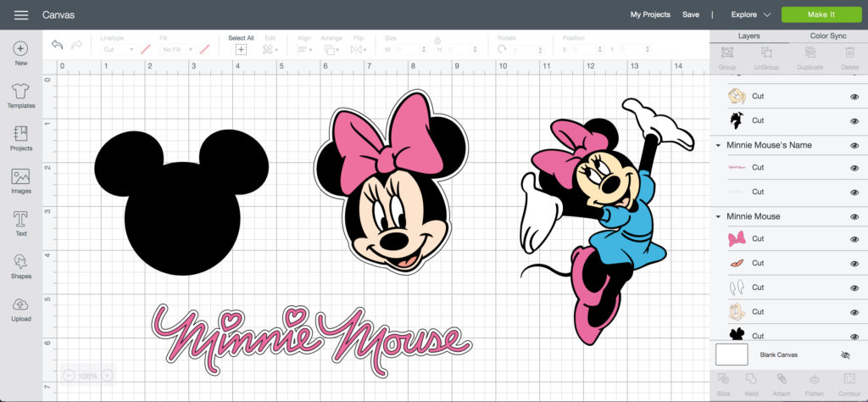Select the black mouse head silhouette
This screenshot has height=402, width=868.
(181, 203)
